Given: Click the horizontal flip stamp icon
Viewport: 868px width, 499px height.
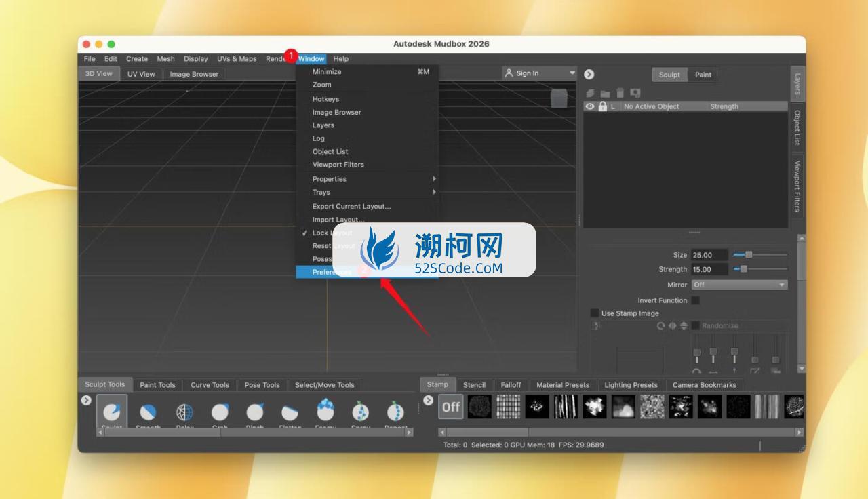Looking at the screenshot, I should 672,326.
